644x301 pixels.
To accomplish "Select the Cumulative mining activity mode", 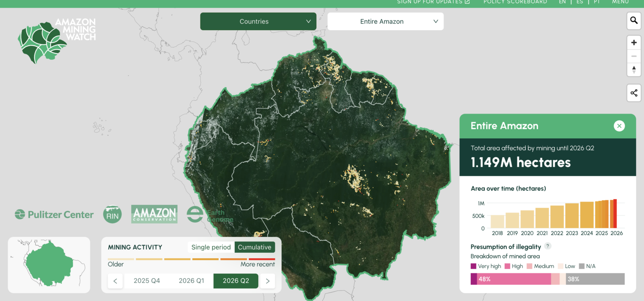I will tap(254, 247).
